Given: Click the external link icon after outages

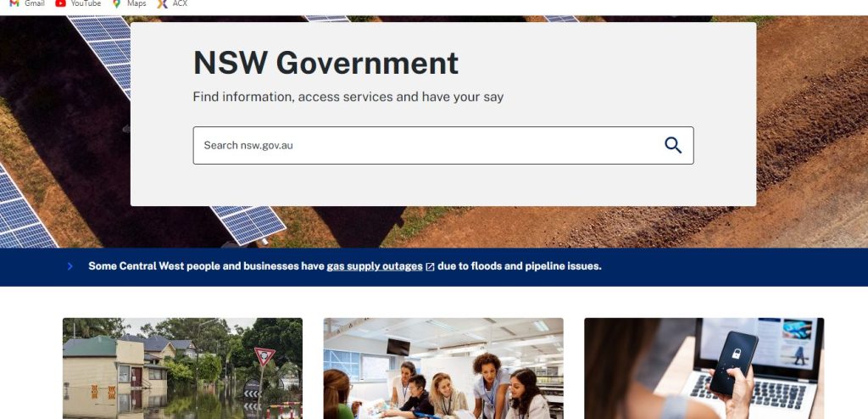Looking at the screenshot, I should click(x=430, y=267).
